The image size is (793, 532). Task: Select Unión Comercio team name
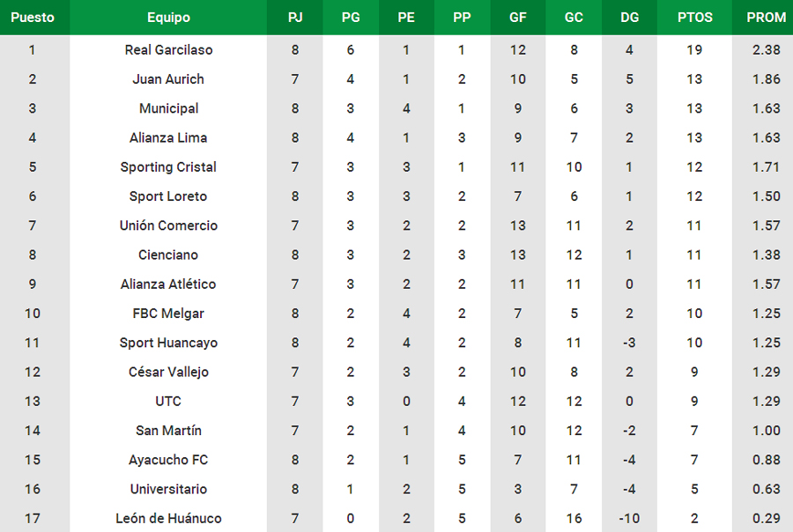click(x=168, y=225)
